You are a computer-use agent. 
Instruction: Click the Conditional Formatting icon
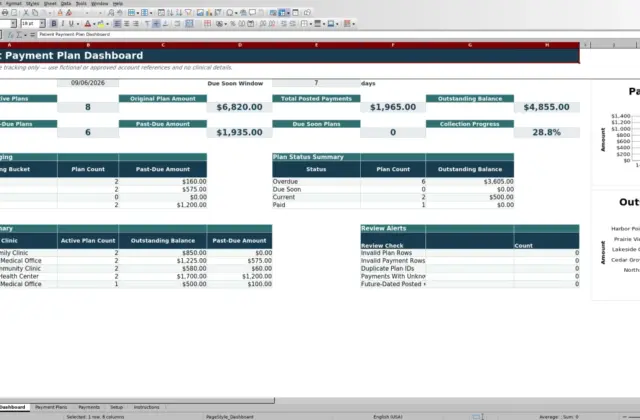(x=347, y=24)
